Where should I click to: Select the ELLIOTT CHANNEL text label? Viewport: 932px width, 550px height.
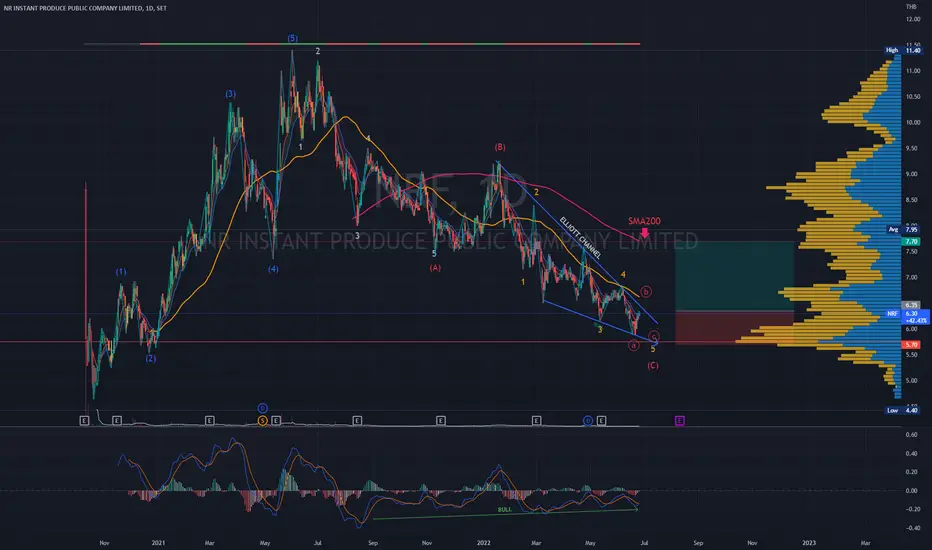point(580,238)
